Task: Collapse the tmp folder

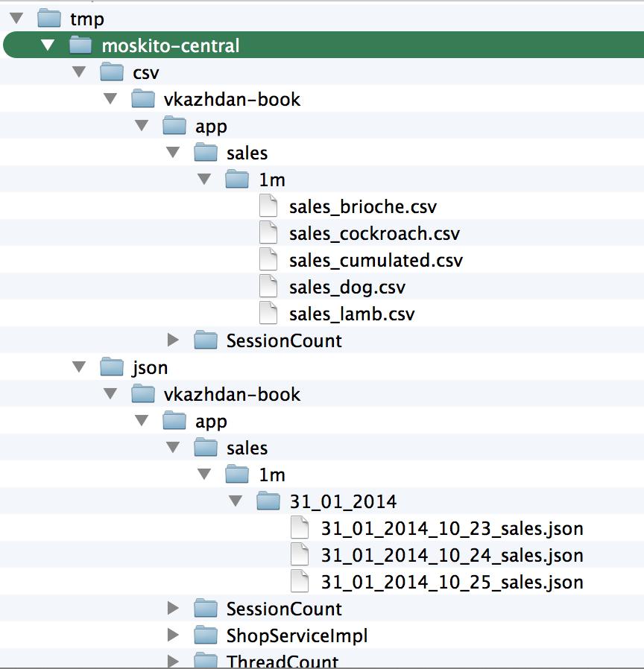Action: point(16,19)
